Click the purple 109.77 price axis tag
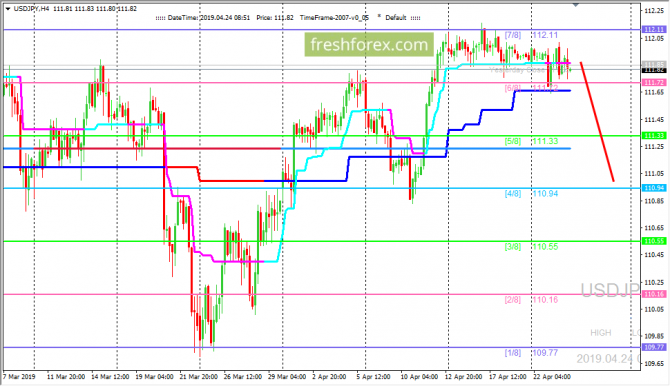Image resolution: width=670 pixels, height=386 pixels. pos(654,348)
